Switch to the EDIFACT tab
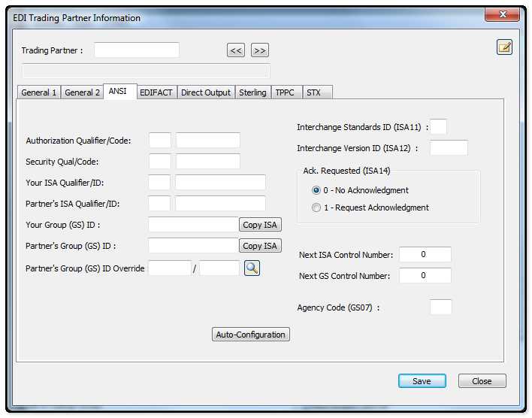 (x=156, y=92)
